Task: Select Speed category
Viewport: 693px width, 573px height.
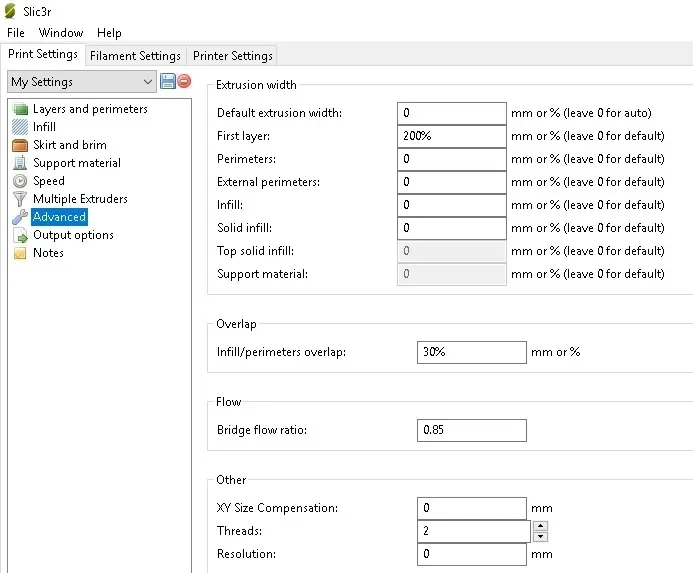Action: [x=49, y=181]
